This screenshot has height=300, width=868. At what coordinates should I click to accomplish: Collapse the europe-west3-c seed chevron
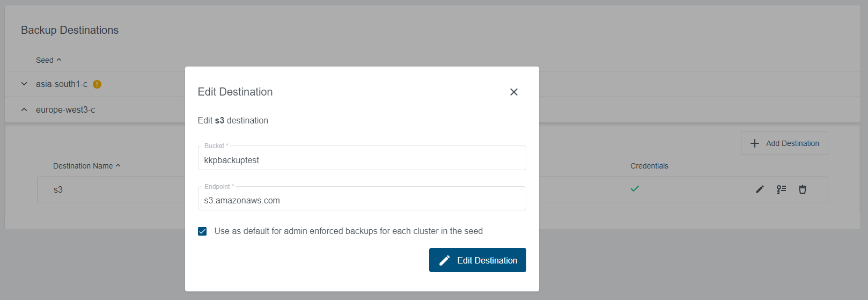click(24, 109)
